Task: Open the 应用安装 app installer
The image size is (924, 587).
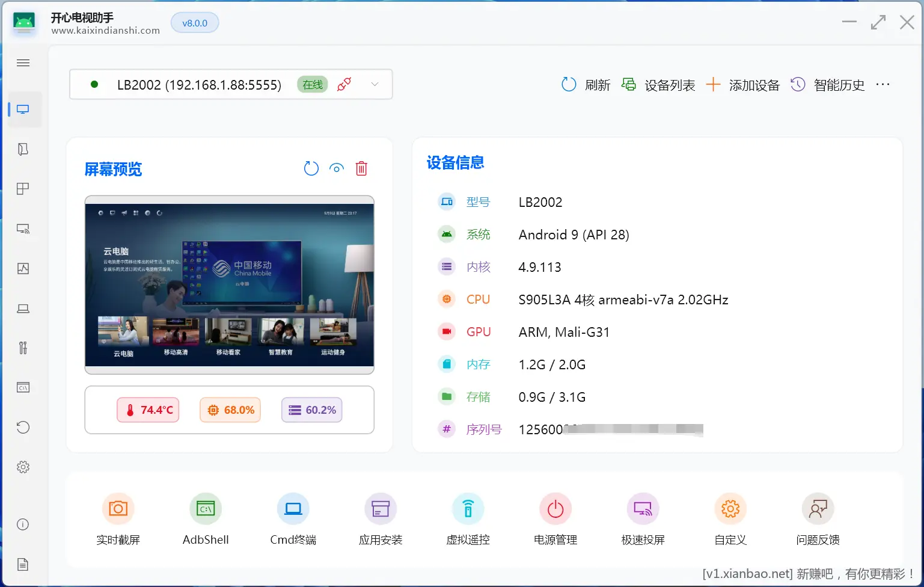Action: point(381,518)
